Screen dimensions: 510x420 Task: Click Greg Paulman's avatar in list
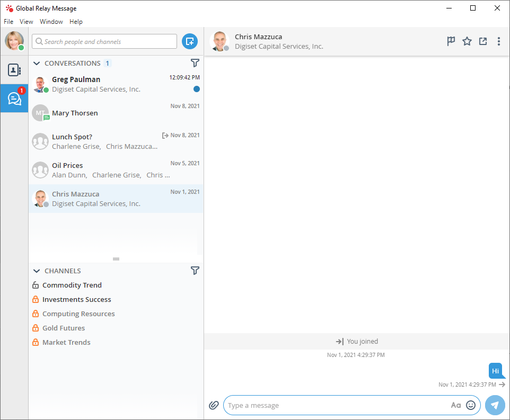click(x=40, y=84)
